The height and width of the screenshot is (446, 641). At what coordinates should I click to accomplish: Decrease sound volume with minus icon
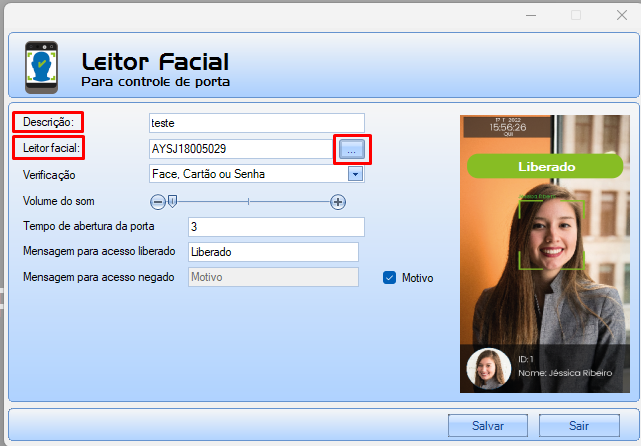pyautogui.click(x=158, y=202)
